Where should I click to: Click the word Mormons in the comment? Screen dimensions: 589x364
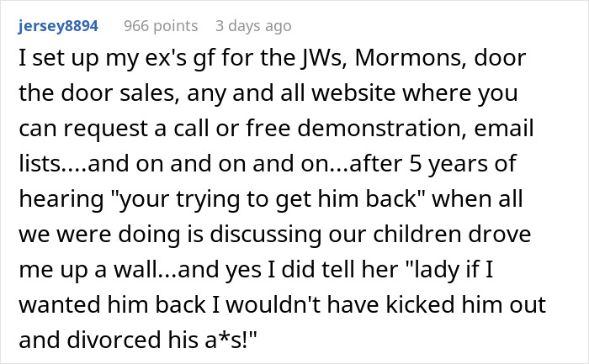(x=411, y=58)
